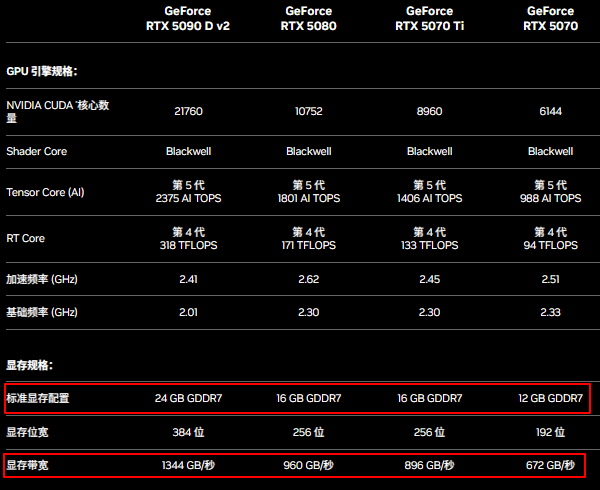This screenshot has width=600, height=490.
Task: Click the 171 TFLOPS RT Core value
Action: 309,245
